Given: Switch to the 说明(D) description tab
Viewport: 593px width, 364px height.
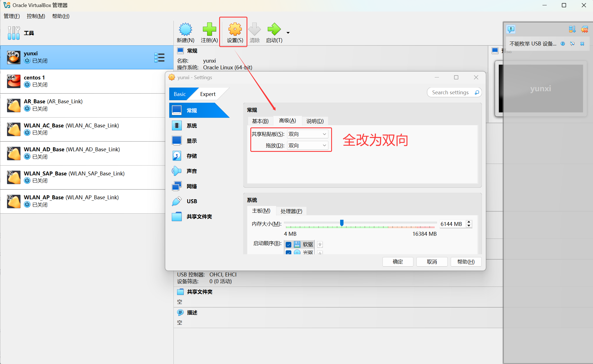Looking at the screenshot, I should (315, 121).
